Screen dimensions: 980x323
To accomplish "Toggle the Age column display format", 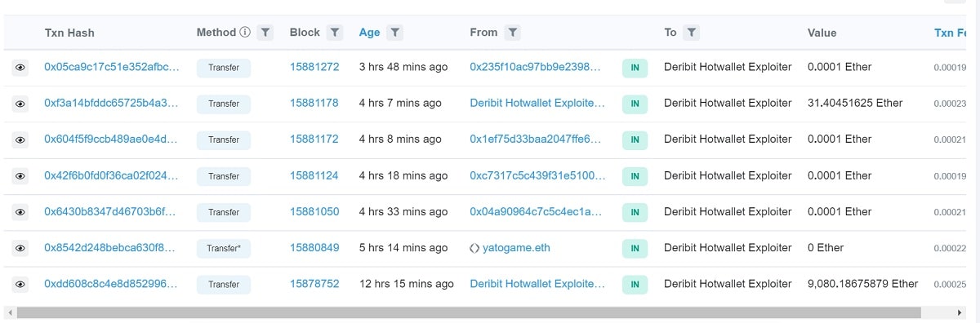I will [369, 33].
